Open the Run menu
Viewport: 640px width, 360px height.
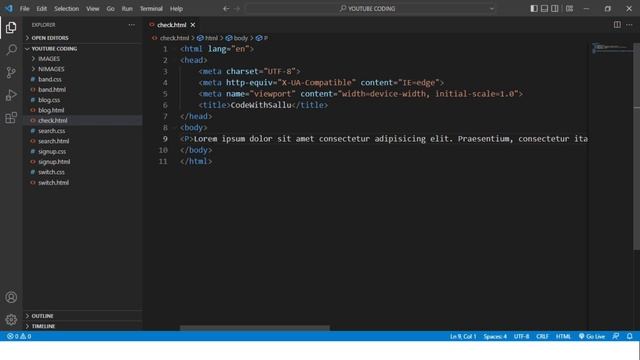click(127, 9)
